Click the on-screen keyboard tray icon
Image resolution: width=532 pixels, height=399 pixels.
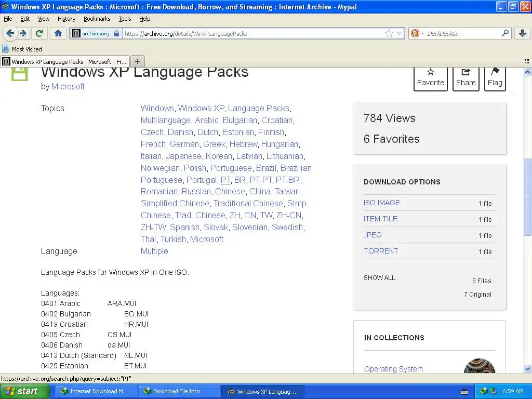464,392
